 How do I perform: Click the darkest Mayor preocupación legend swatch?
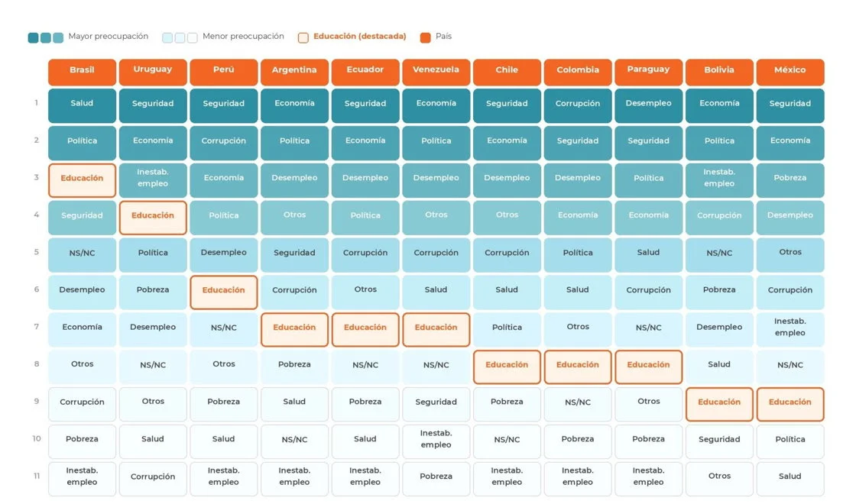pos(34,37)
